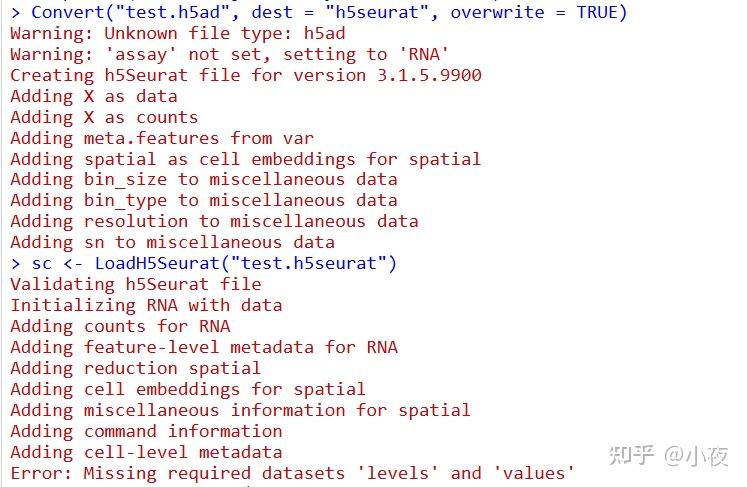747x487 pixels.
Task: Click the "Adding command information" line
Action: 146,431
